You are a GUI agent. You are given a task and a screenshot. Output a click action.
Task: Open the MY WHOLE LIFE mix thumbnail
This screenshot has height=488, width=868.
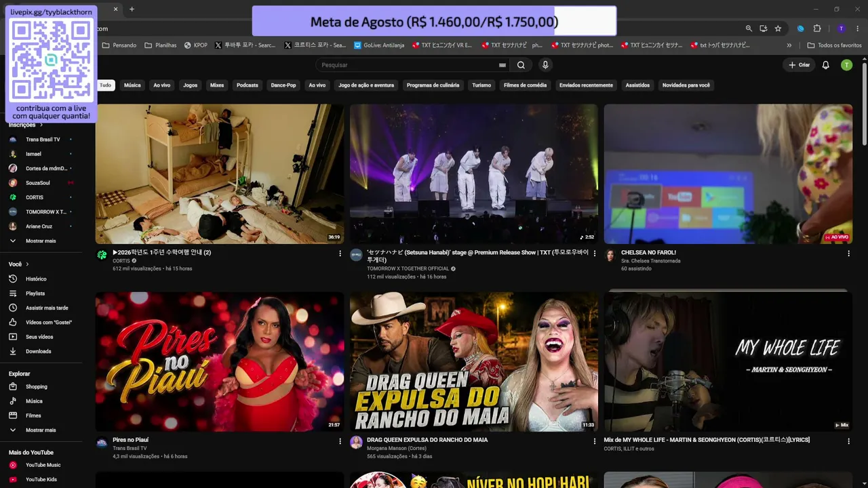point(728,362)
